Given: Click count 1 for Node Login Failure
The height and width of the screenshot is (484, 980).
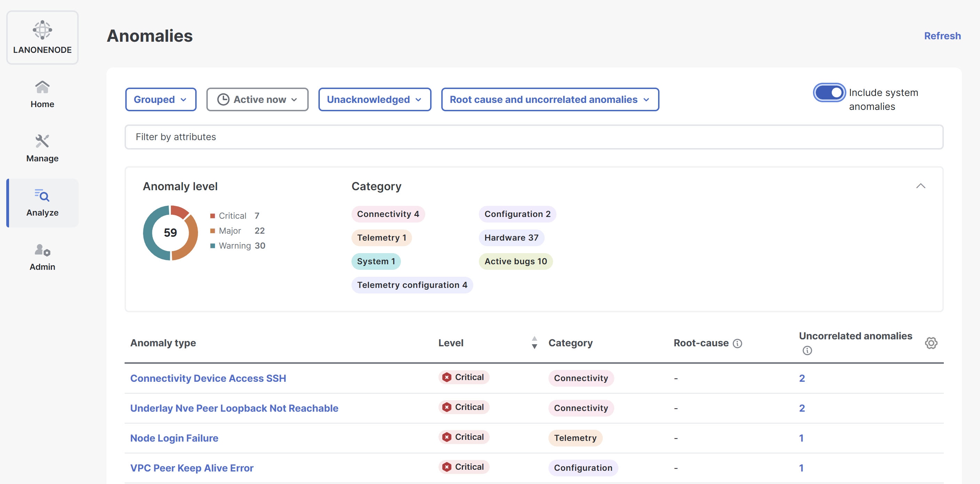Looking at the screenshot, I should point(801,438).
